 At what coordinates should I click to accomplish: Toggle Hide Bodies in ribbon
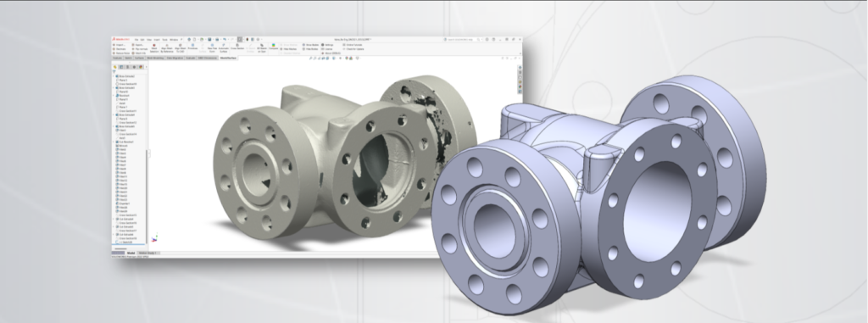(x=310, y=49)
